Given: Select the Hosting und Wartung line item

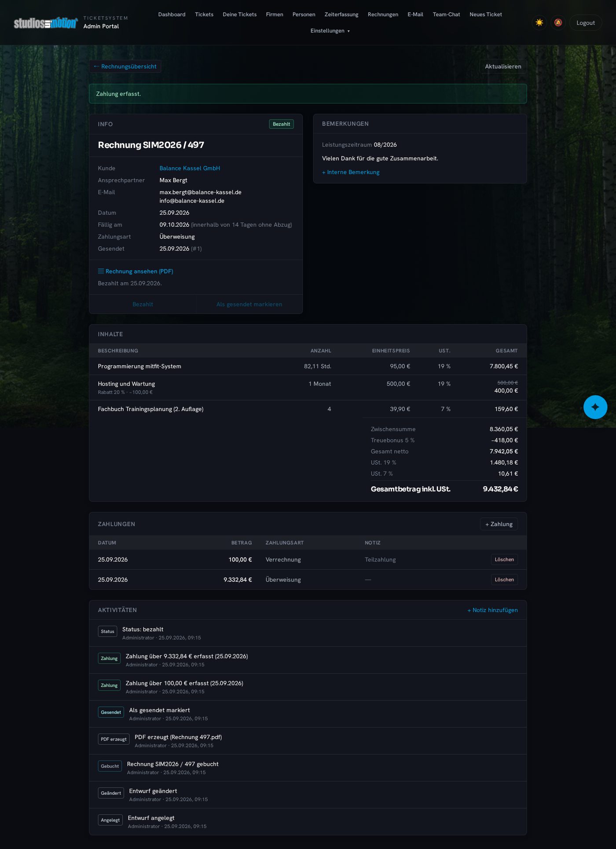Looking at the screenshot, I should click(x=308, y=387).
